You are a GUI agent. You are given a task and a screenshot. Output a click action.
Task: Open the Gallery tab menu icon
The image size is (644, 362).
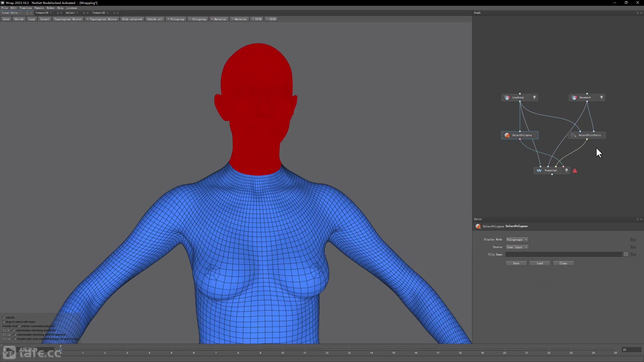point(84,13)
